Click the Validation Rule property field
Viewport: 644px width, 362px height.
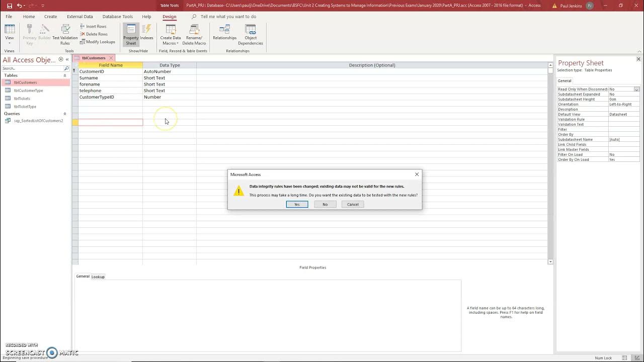[x=624, y=119]
